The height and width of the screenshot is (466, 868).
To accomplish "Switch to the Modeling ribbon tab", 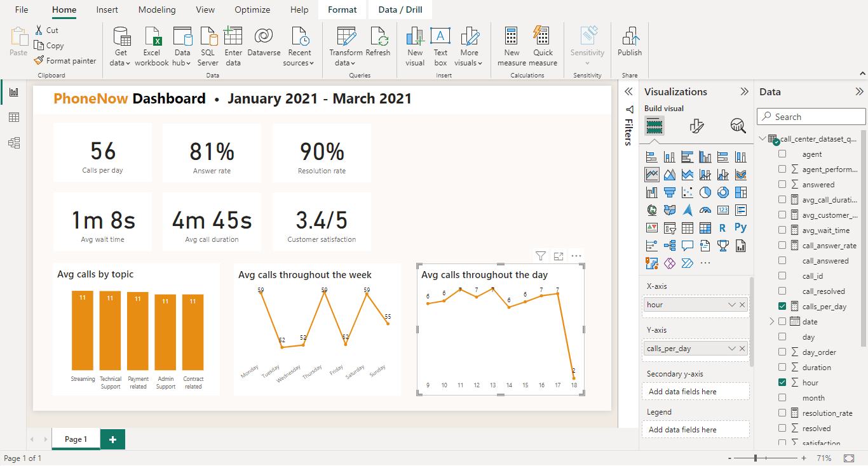I will tap(157, 10).
